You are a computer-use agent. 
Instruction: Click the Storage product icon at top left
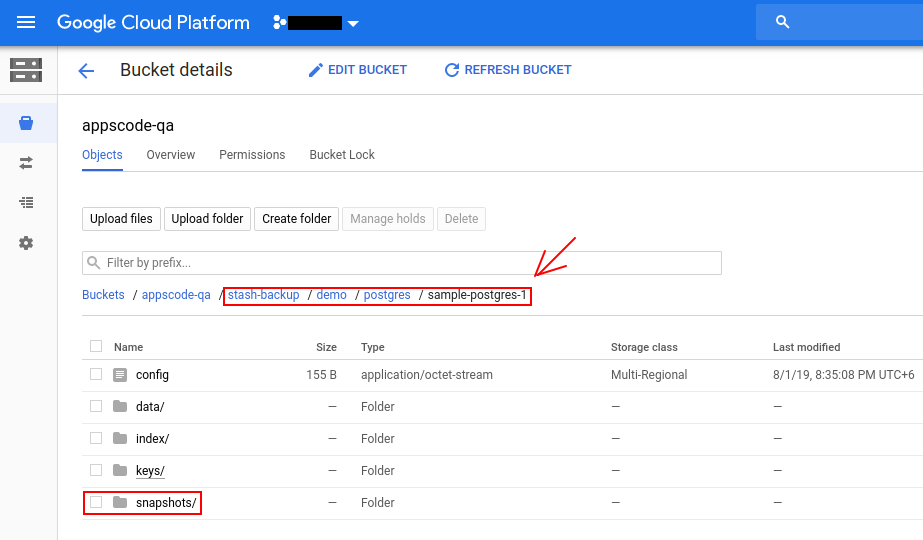point(26,70)
